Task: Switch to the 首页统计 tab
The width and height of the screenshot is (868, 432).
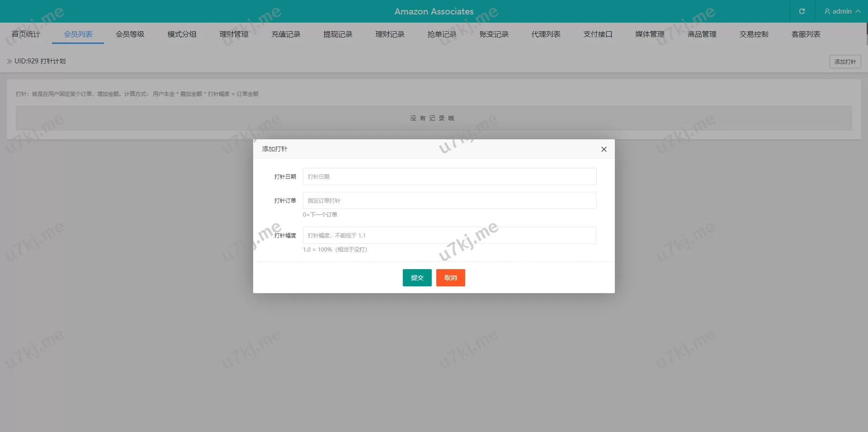Action: coord(26,34)
